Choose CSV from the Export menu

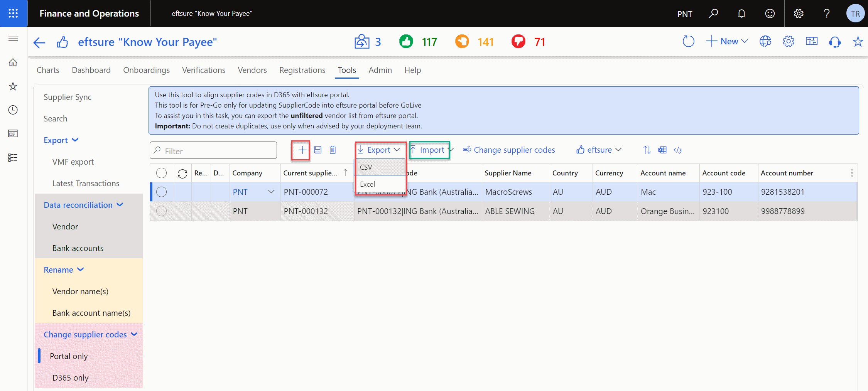click(x=380, y=167)
